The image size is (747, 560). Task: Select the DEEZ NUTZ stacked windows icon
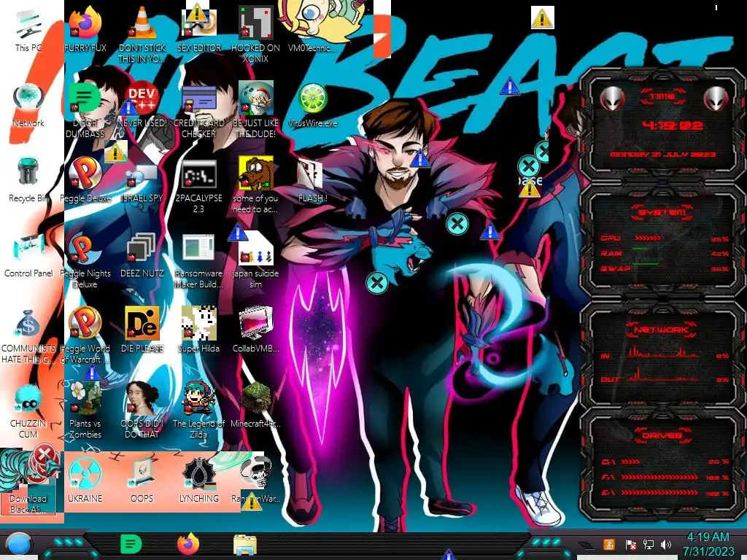click(142, 255)
